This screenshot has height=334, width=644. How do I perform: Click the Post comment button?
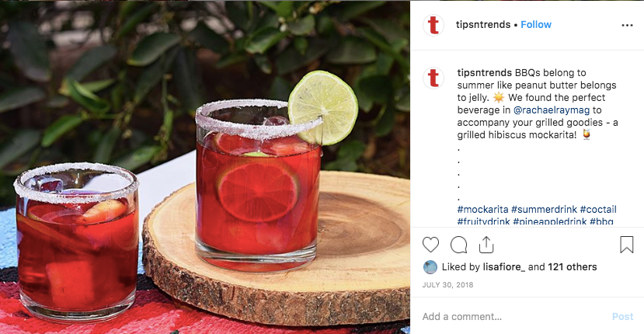click(x=623, y=316)
